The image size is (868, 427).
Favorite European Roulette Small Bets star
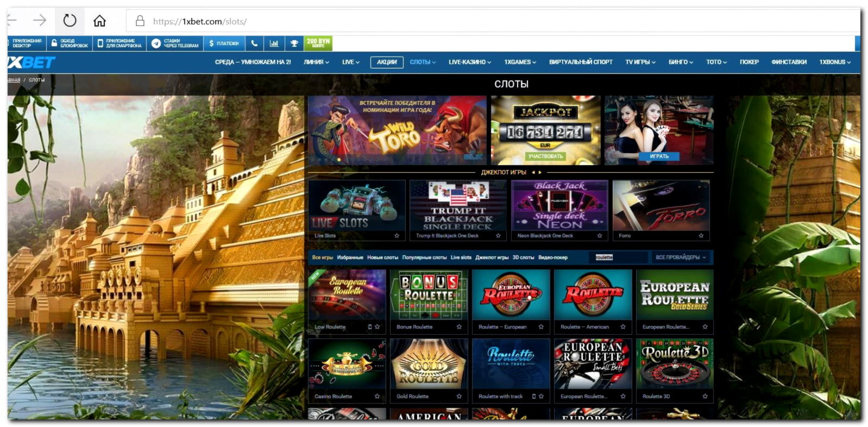pos(623,397)
